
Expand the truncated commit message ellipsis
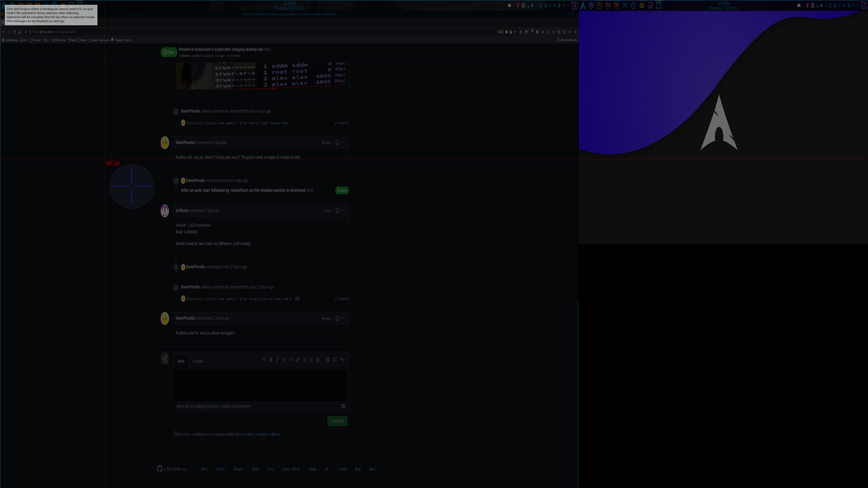[297, 299]
